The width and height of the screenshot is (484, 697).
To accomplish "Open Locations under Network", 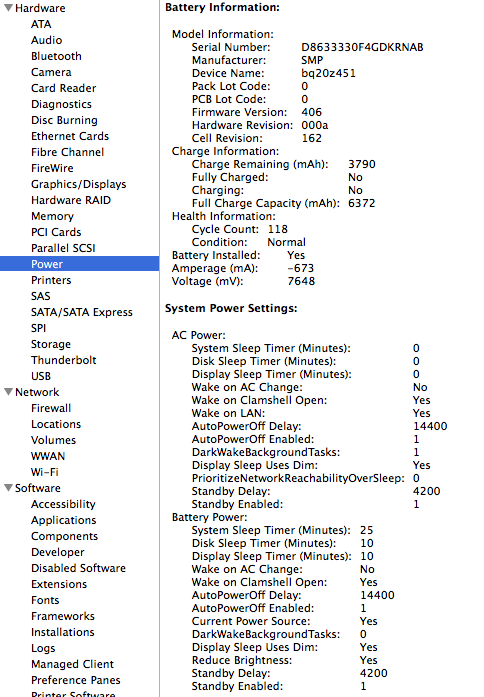I will click(56, 424).
